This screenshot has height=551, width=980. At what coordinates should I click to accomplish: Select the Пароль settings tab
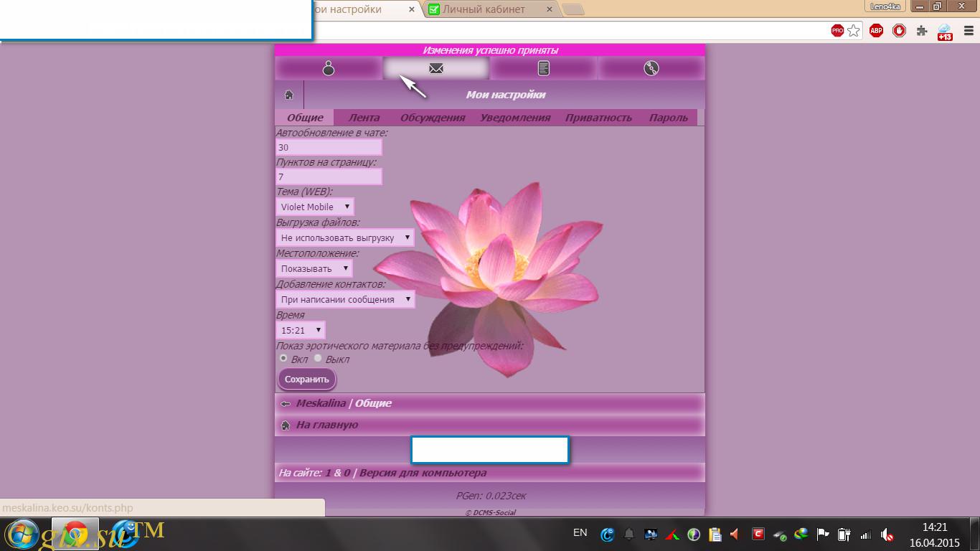669,118
